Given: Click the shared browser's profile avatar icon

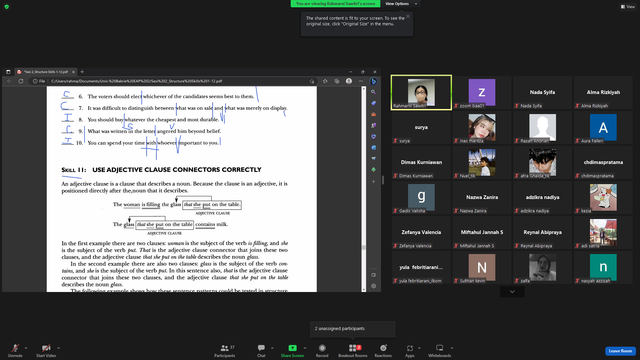Looking at the screenshot, I should [349, 81].
